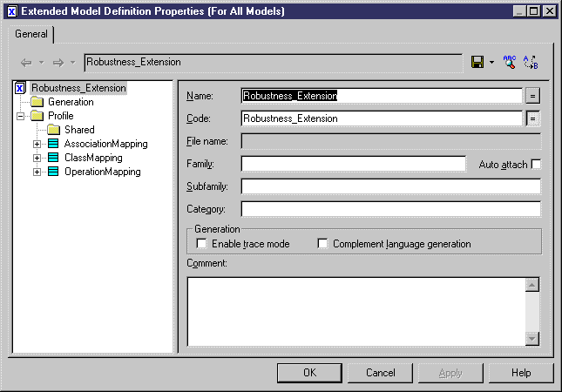Click into the Name input field
Viewport: 562px width, 392px height.
click(382, 96)
